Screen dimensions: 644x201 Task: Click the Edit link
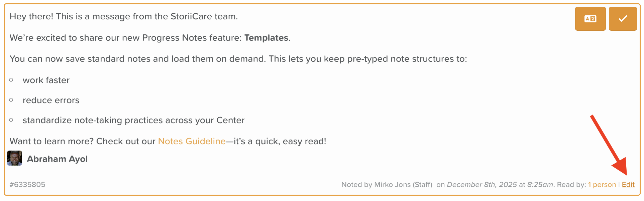pyautogui.click(x=628, y=185)
